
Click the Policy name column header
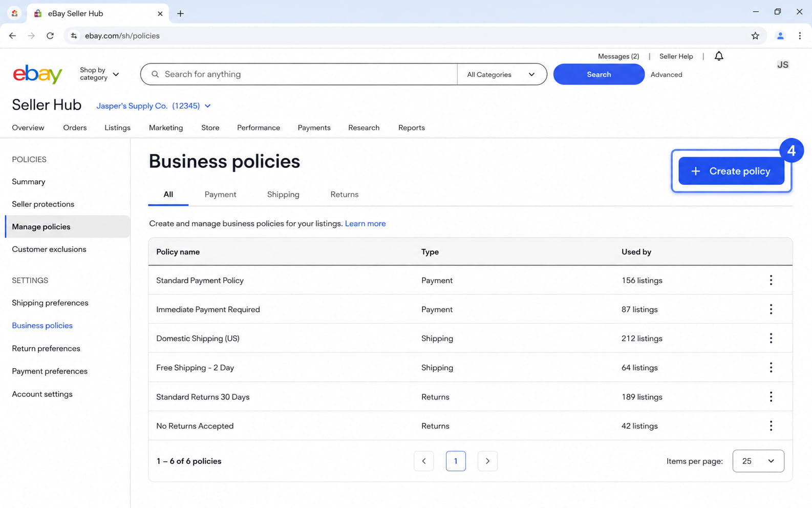tap(178, 252)
